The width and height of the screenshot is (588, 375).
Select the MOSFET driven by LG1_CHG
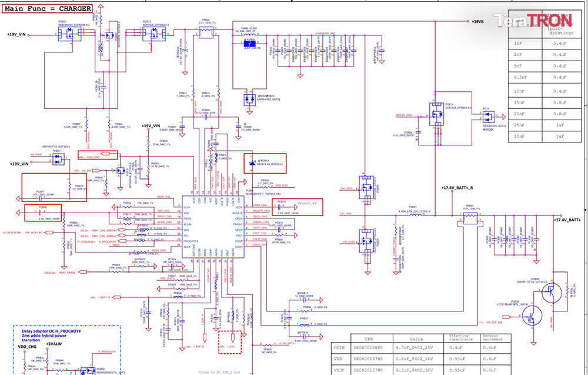[366, 241]
